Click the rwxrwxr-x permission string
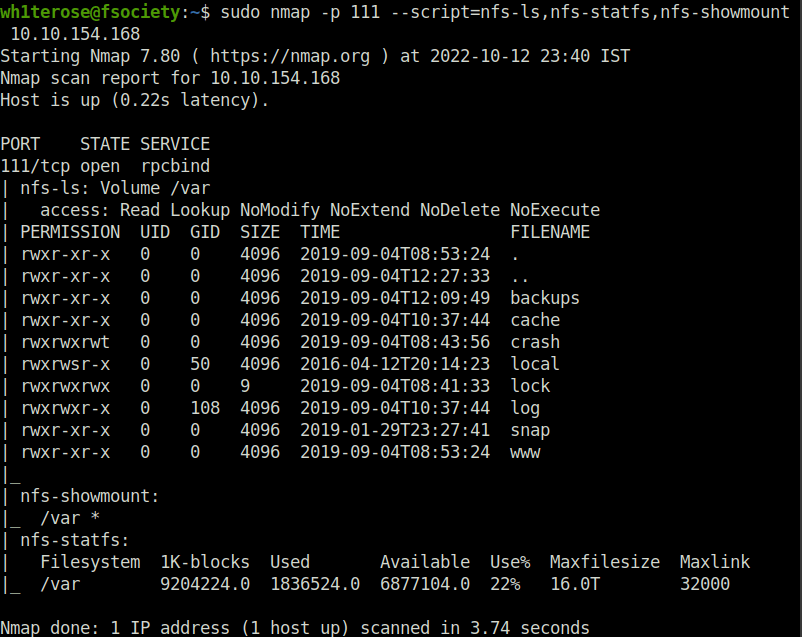Viewport: 802px width, 637px height. (x=65, y=408)
